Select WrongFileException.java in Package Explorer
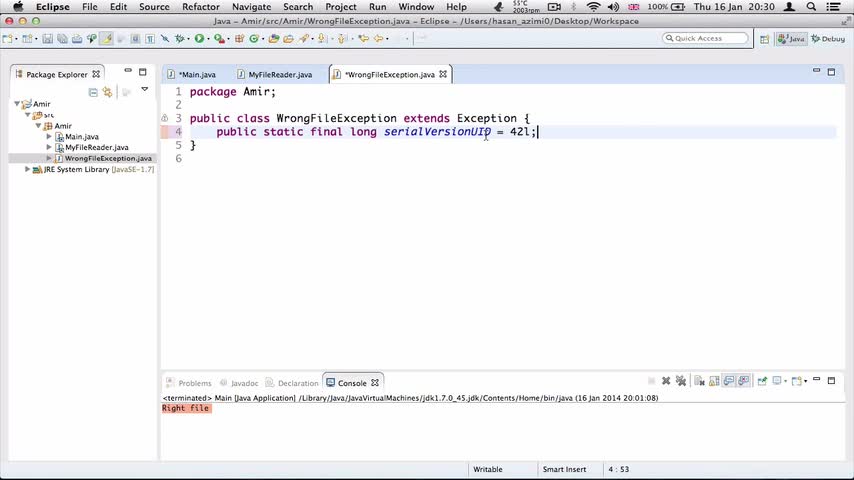The image size is (854, 480). 108,158
